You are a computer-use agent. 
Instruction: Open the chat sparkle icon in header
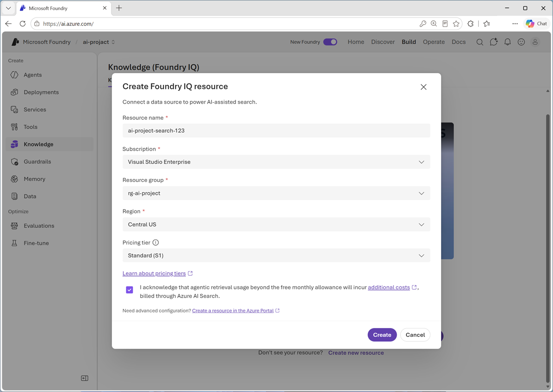(494, 42)
